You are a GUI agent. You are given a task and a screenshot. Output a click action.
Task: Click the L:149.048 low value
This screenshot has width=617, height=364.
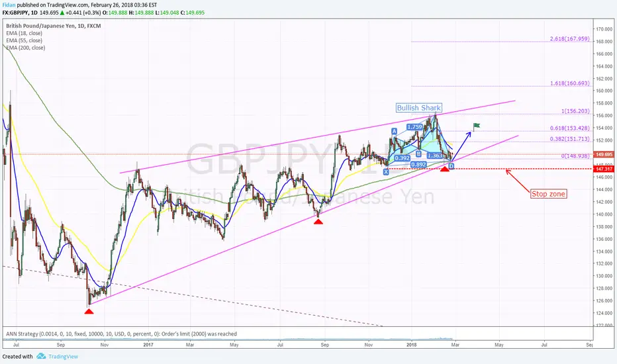pos(167,13)
